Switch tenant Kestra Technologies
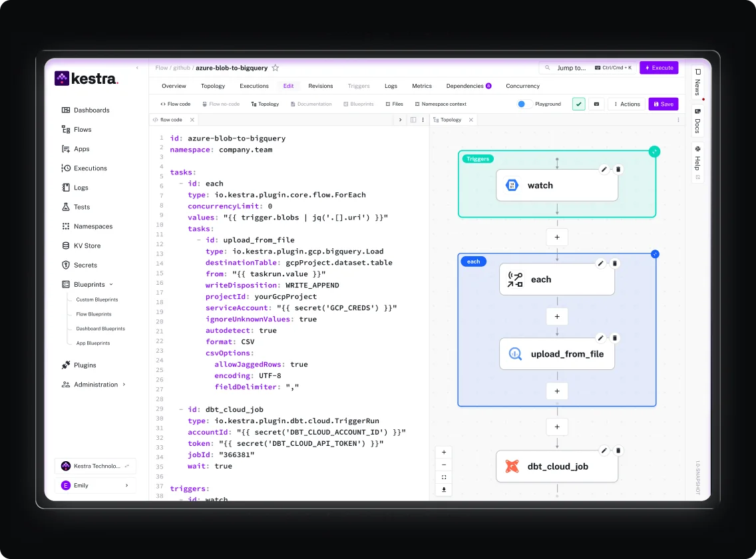Viewport: 756px width, 559px height. pos(95,466)
